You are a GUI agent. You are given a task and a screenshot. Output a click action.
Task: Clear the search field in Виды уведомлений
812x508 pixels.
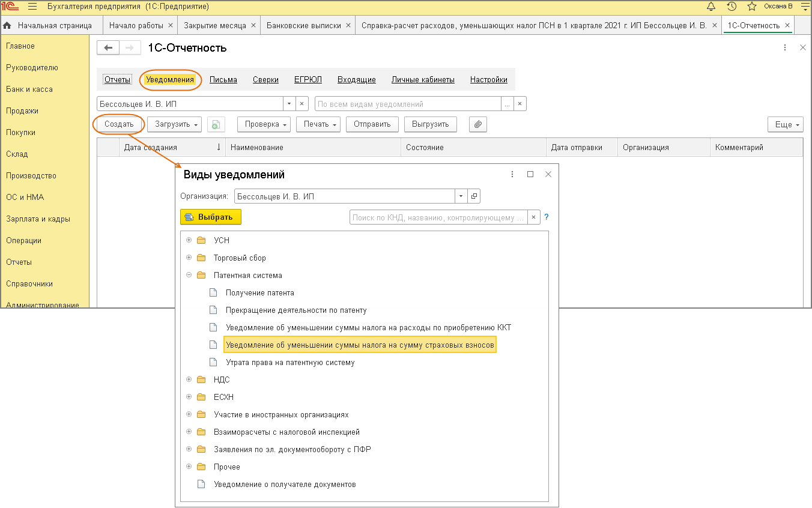pos(533,218)
